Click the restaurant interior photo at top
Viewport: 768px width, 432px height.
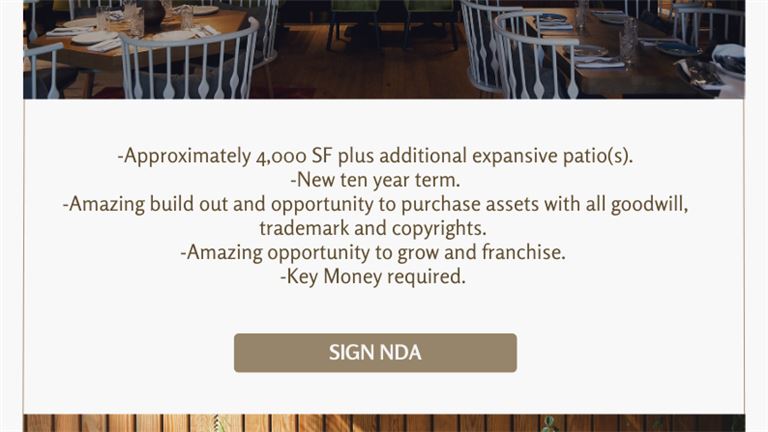[384, 49]
